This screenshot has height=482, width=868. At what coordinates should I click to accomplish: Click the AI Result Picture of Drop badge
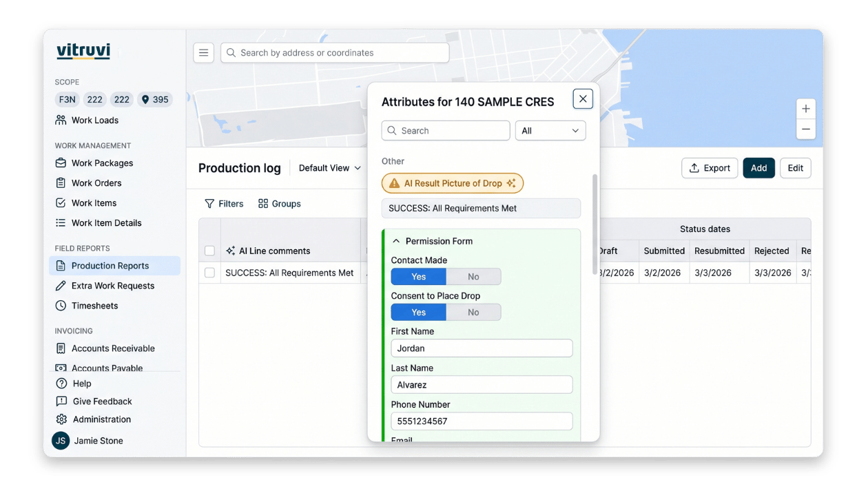[453, 183]
